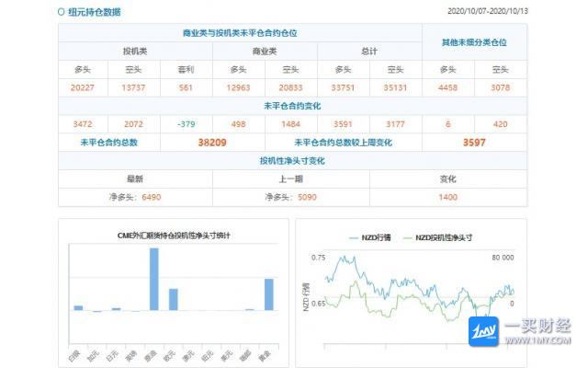Click the 套利 column header
Screen dimensions: 588x368
click(186, 70)
